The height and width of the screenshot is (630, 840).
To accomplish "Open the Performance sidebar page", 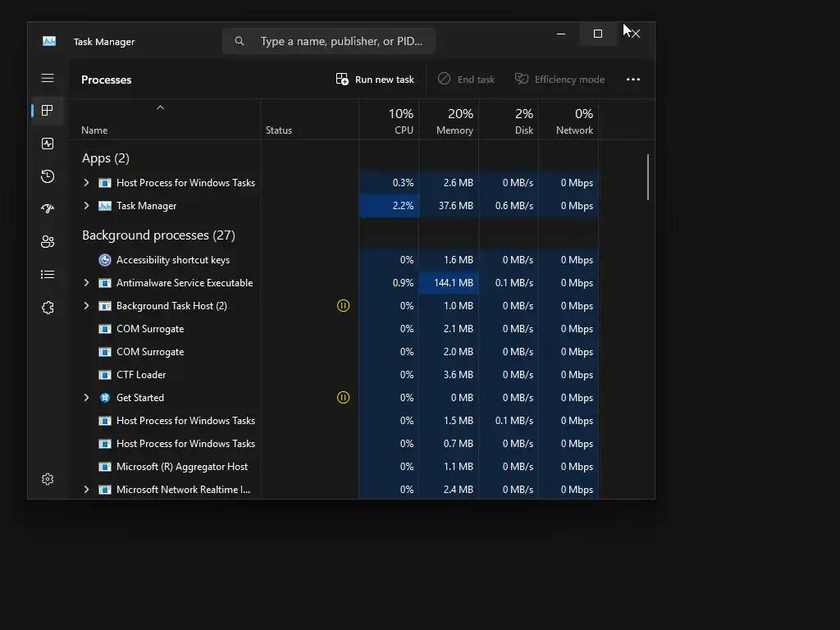I will tap(48, 144).
